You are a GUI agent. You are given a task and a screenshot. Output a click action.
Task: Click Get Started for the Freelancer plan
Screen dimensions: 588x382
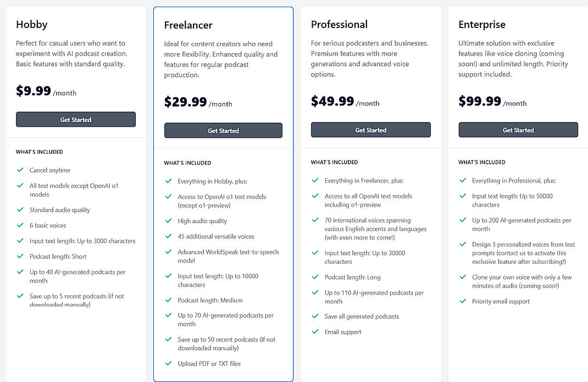(223, 130)
